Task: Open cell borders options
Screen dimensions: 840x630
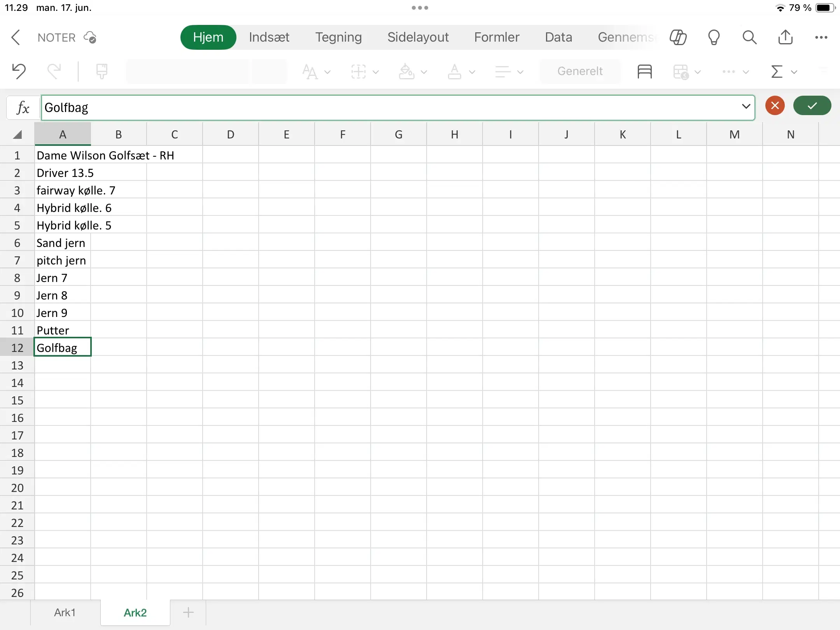Action: pyautogui.click(x=358, y=72)
